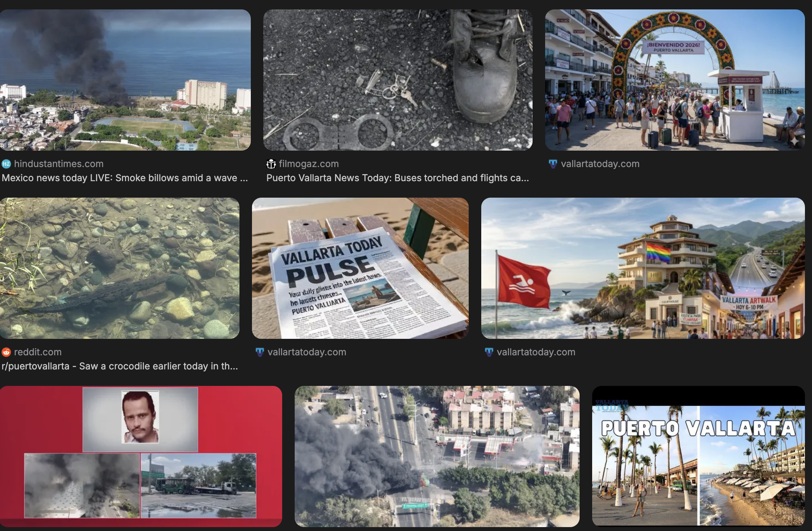Image resolution: width=812 pixels, height=531 pixels.
Task: Open the smoke over coastline aerial thumbnail
Action: tap(125, 80)
